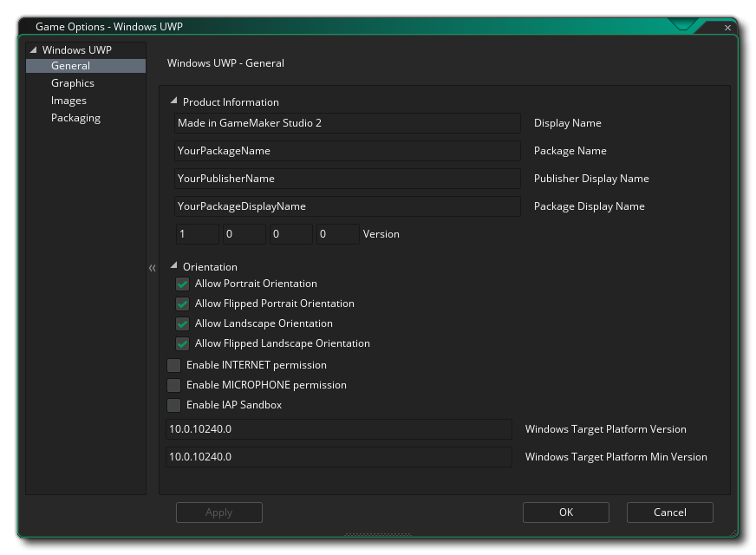Dismiss the dialog with Cancel
The width and height of the screenshot is (756, 555).
point(669,513)
